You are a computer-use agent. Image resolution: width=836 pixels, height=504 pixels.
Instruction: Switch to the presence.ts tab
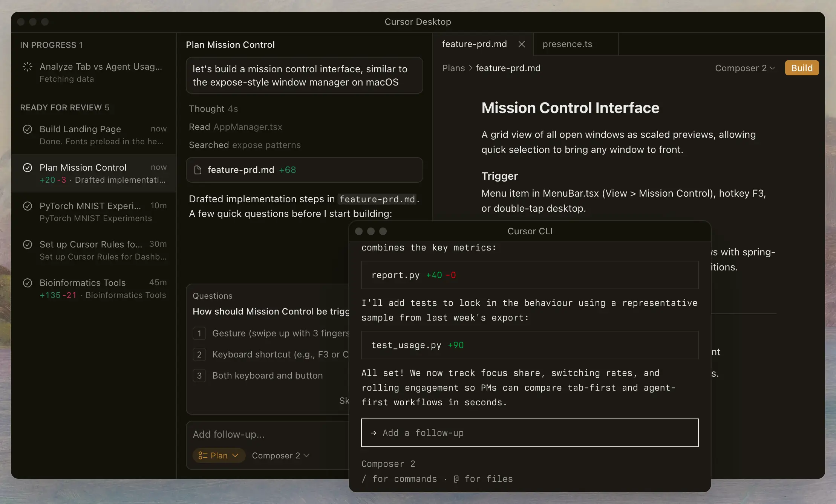(567, 44)
